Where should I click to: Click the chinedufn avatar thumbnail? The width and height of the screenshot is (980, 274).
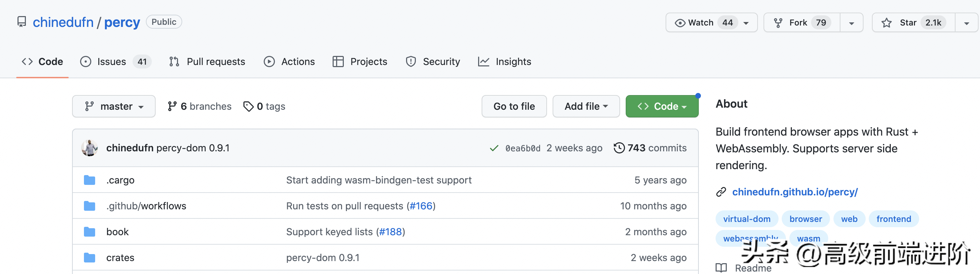pyautogui.click(x=90, y=148)
